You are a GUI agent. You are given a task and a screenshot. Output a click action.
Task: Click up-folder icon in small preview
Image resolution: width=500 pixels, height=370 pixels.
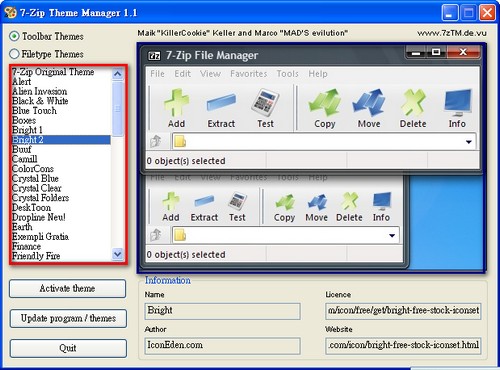pyautogui.click(x=155, y=235)
